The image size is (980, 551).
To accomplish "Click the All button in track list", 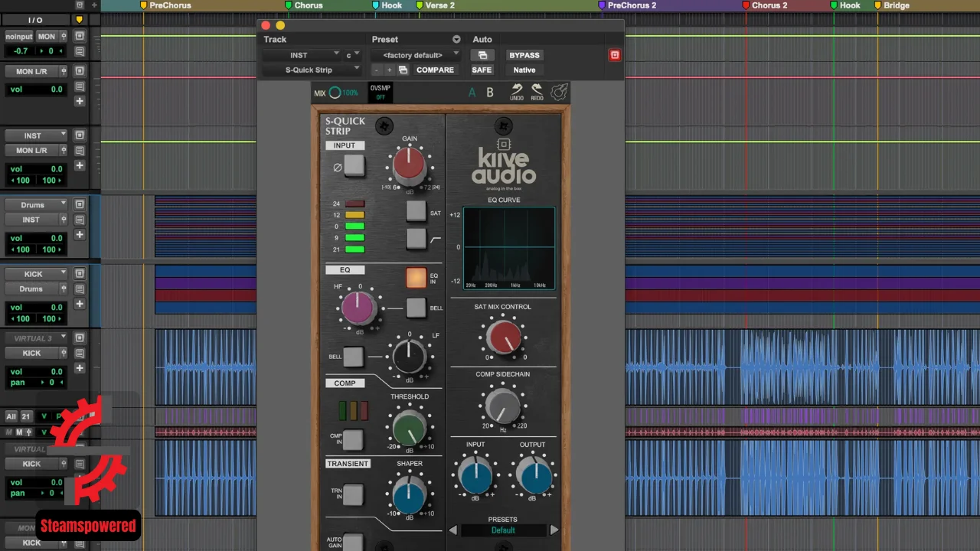I will point(11,416).
